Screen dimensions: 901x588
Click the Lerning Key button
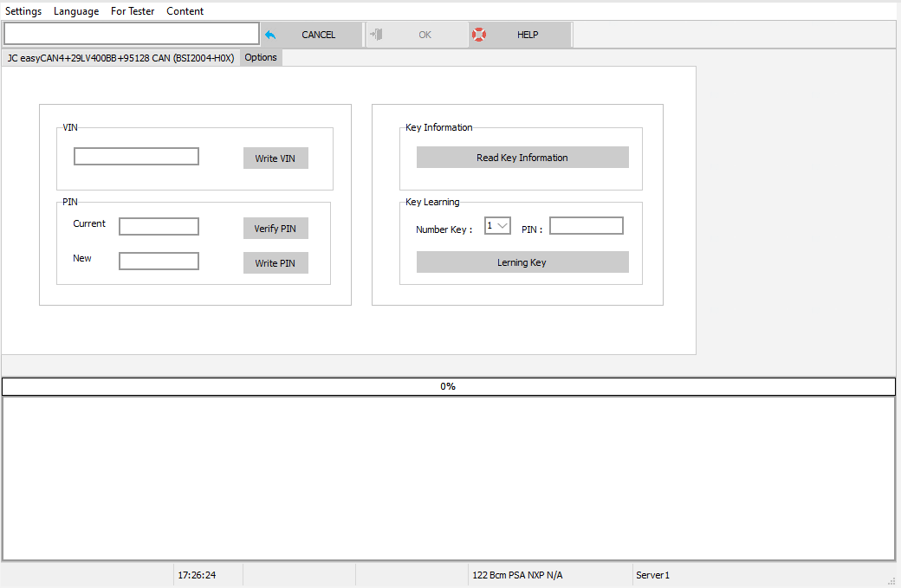tap(522, 262)
